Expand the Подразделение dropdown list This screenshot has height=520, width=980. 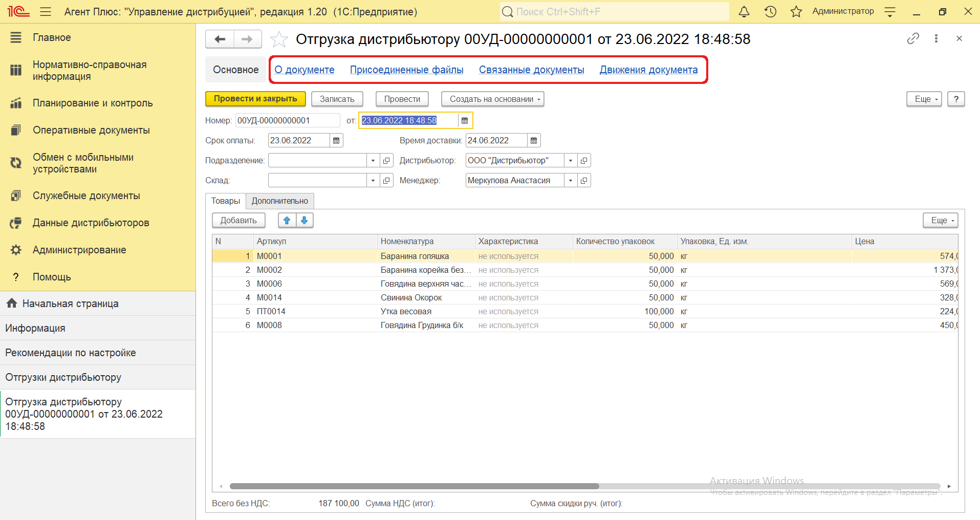pyautogui.click(x=373, y=160)
